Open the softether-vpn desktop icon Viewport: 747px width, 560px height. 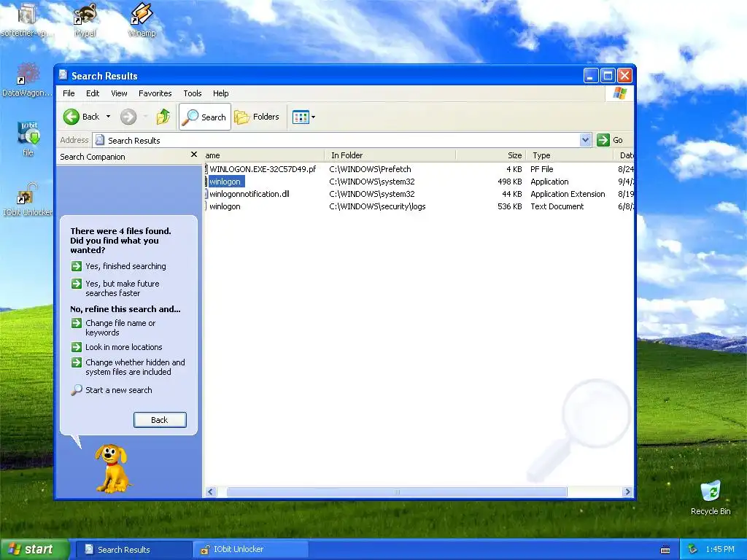coord(27,20)
